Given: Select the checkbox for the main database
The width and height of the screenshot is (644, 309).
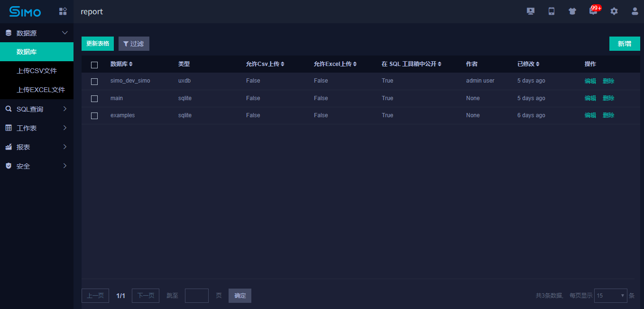Looking at the screenshot, I should 94,99.
